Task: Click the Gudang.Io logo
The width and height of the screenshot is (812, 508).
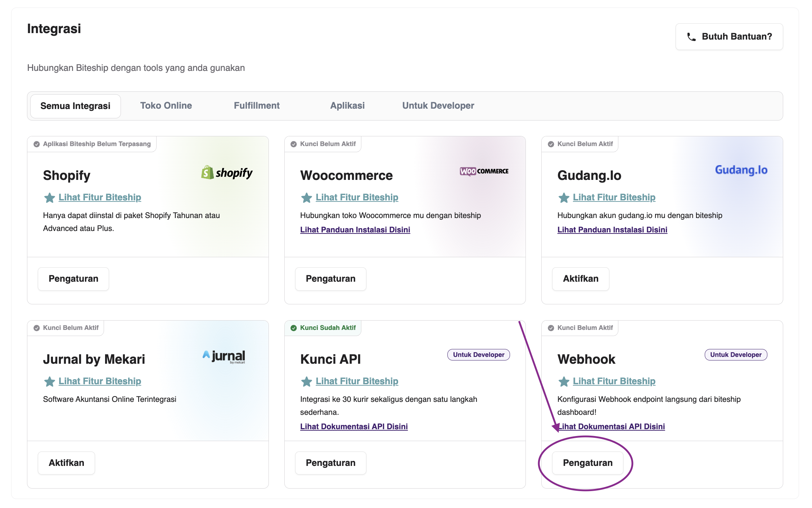Action: coord(740,169)
